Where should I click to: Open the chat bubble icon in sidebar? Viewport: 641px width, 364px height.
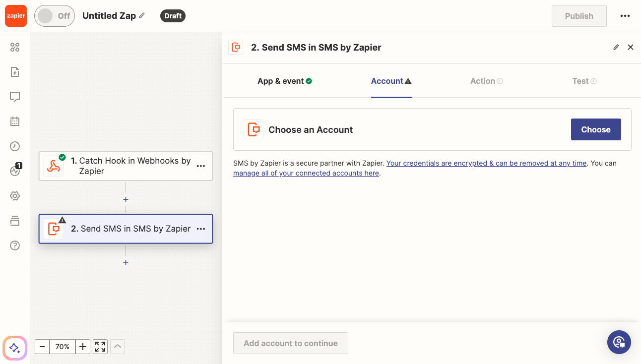[15, 97]
